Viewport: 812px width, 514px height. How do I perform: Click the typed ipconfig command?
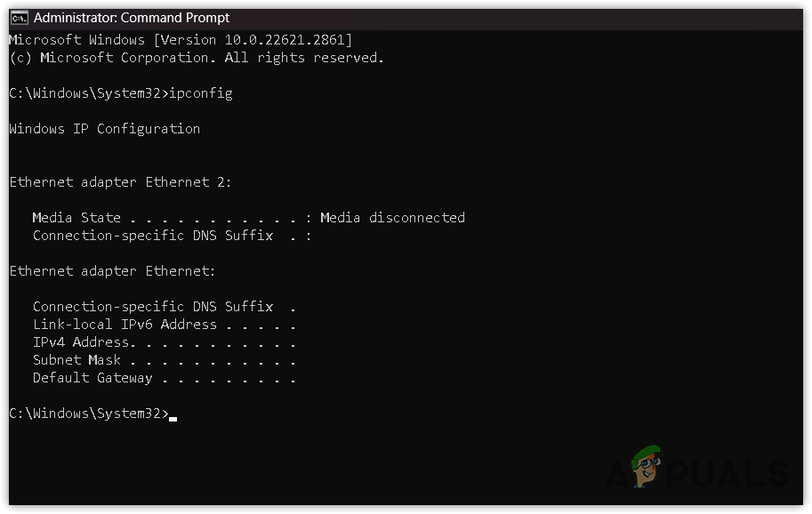tap(204, 93)
